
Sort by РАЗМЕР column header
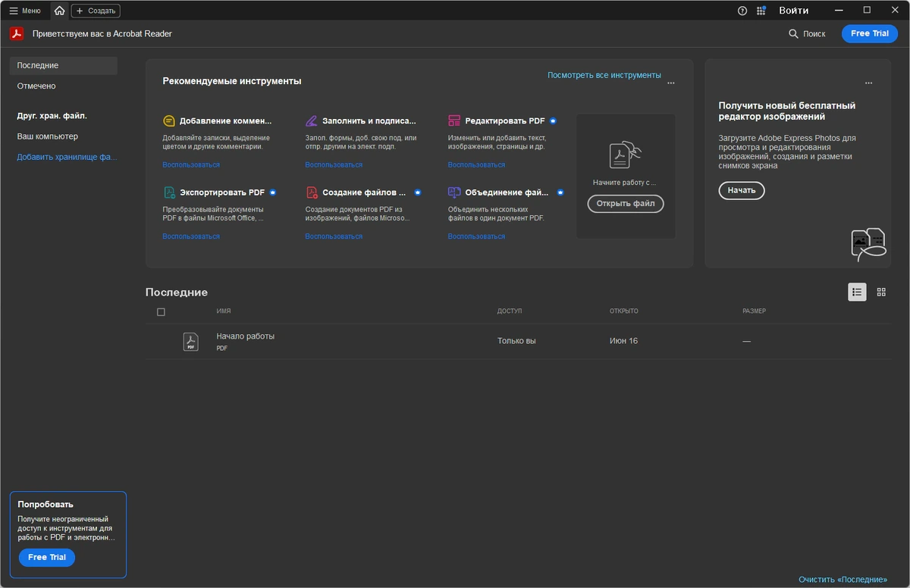coord(755,311)
